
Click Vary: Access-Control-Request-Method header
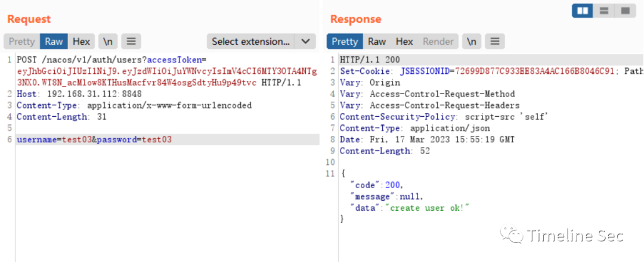pos(427,94)
